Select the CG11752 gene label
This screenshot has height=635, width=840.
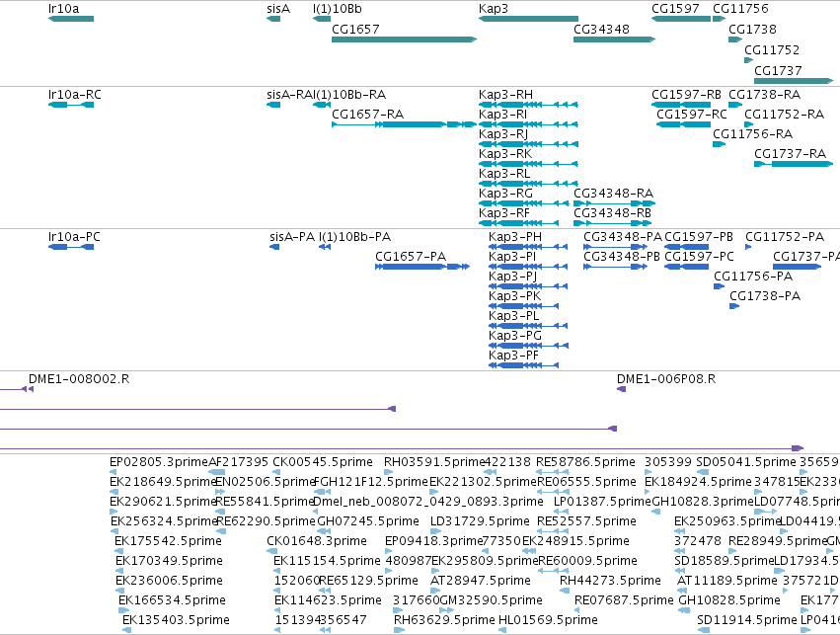[772, 49]
